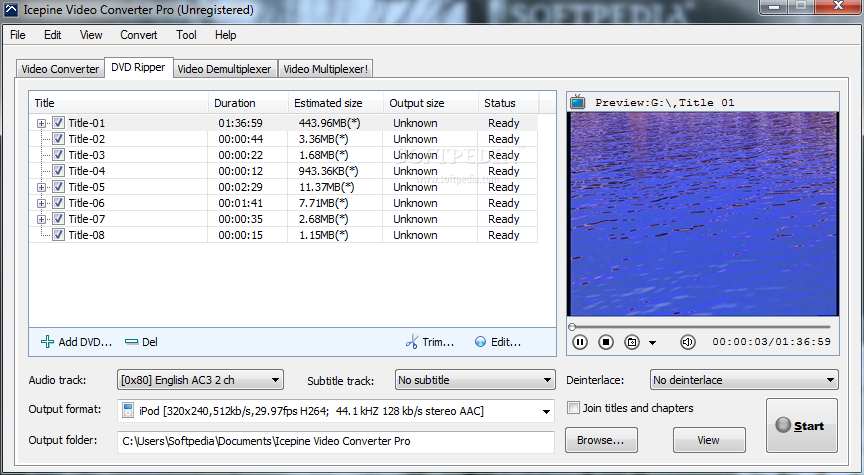Click Browse... to choose output folder
The image size is (864, 475).
tap(601, 440)
